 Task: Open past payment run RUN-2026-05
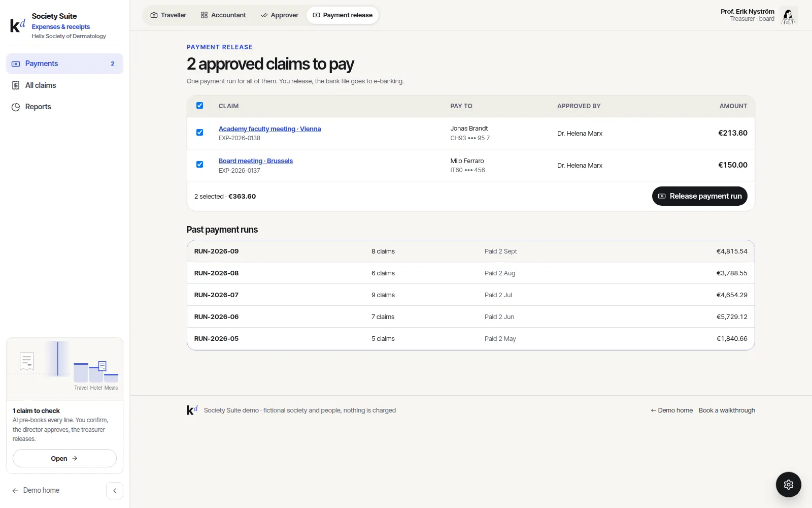470,339
